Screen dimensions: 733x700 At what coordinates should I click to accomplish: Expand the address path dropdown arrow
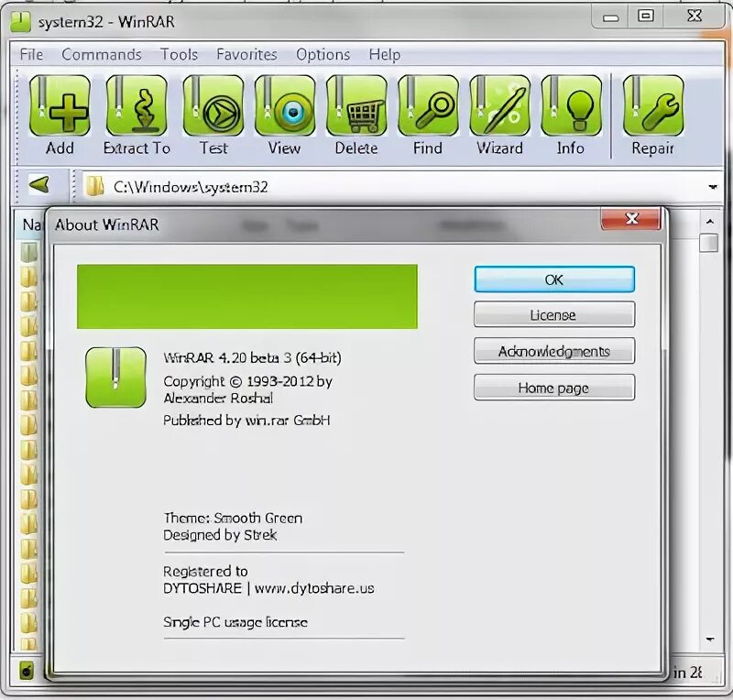pos(713,187)
